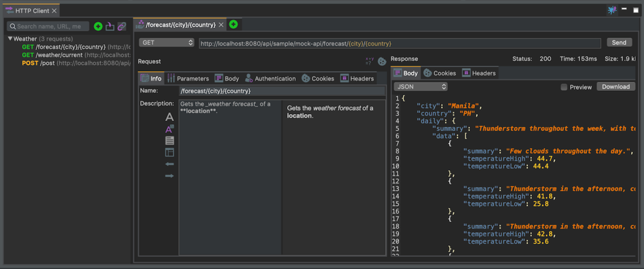Enable the Preview checkbox
The width and height of the screenshot is (644, 269).
pyautogui.click(x=564, y=87)
